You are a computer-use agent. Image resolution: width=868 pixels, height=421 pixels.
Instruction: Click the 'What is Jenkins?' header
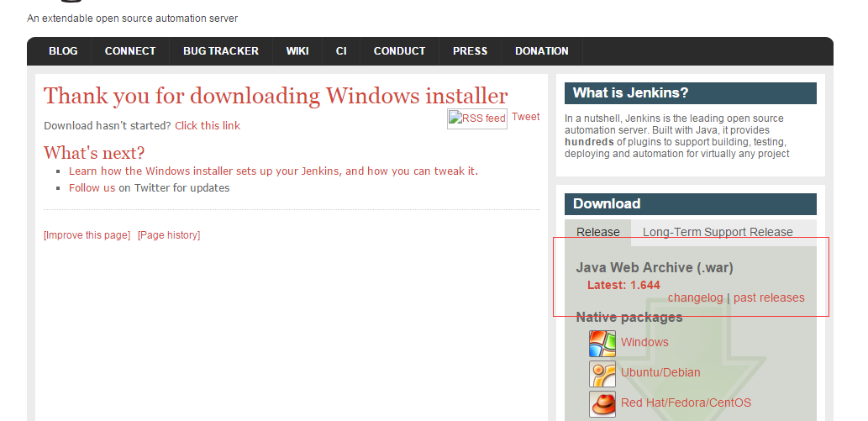691,93
